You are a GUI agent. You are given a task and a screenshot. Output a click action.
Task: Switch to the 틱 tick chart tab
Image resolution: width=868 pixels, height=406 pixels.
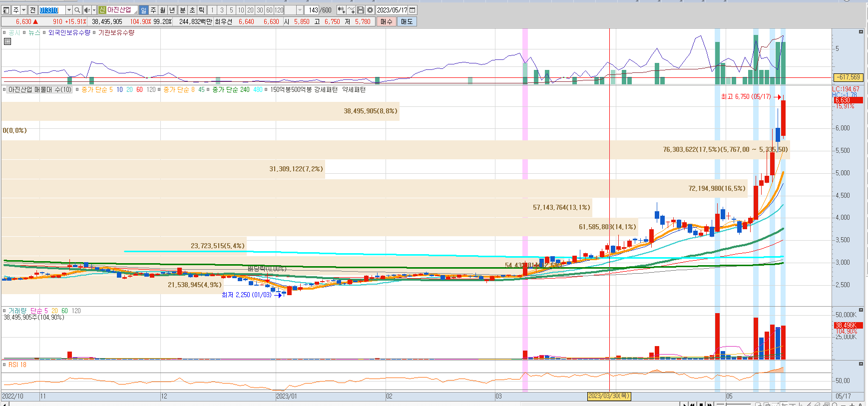point(202,10)
